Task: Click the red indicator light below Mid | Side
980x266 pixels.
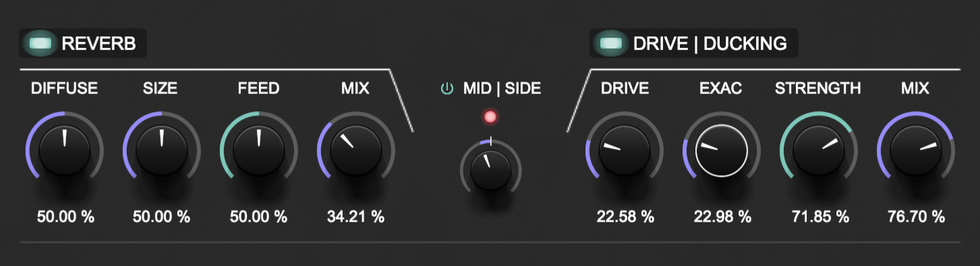Action: 490,117
